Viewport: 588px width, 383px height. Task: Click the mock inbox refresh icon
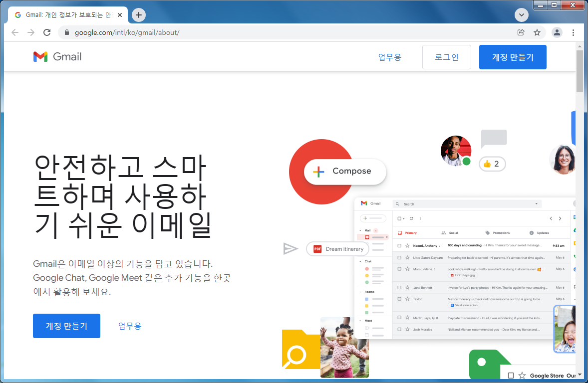(x=411, y=218)
